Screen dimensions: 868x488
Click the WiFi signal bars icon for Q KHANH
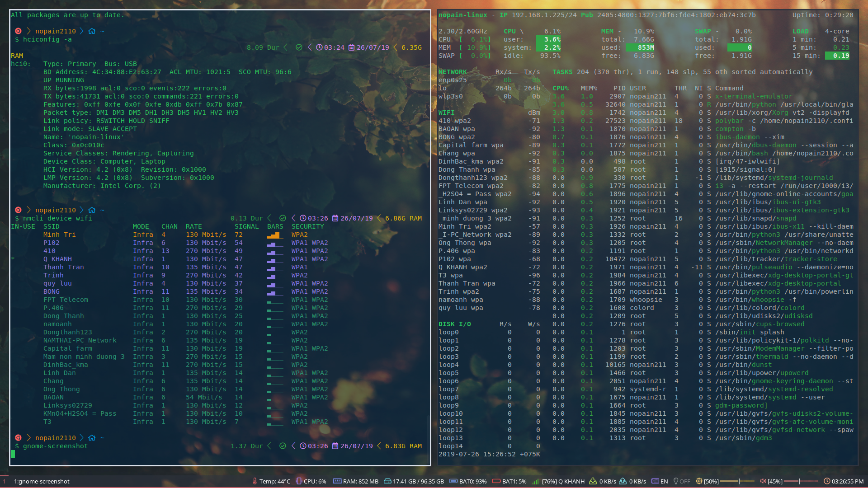[x=275, y=259]
